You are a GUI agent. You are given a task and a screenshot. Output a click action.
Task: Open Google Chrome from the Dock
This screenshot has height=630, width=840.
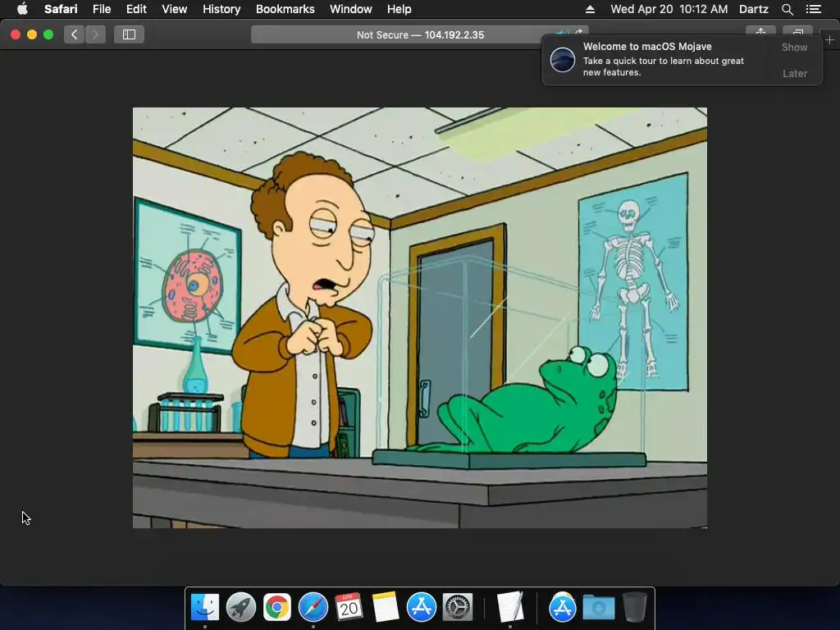[x=276, y=607]
